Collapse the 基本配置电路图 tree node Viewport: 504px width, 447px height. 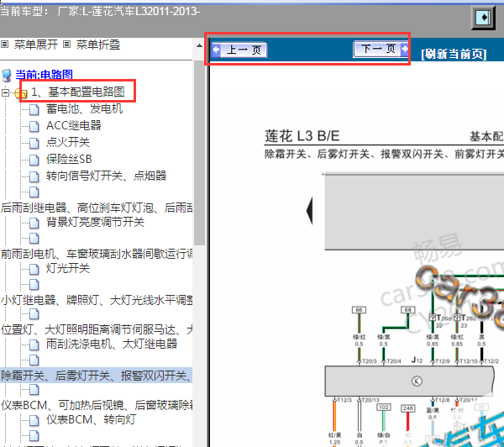click(6, 93)
